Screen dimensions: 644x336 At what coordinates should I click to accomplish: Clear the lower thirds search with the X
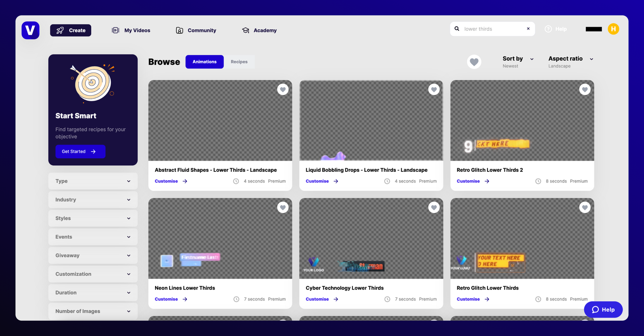coord(528,28)
